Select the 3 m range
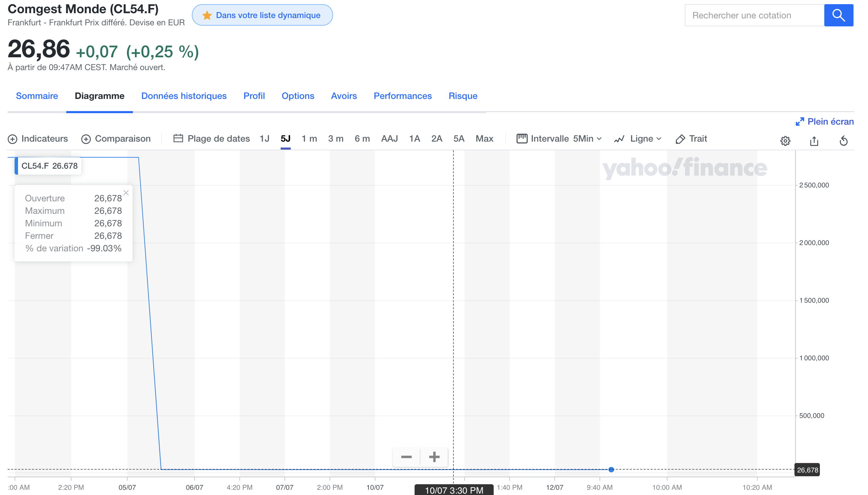This screenshot has height=495, width=868. point(336,139)
